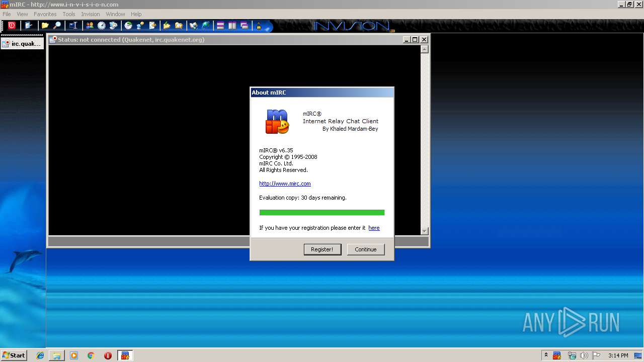644x362 pixels.
Task: Open the Tools menu
Action: (x=69, y=14)
